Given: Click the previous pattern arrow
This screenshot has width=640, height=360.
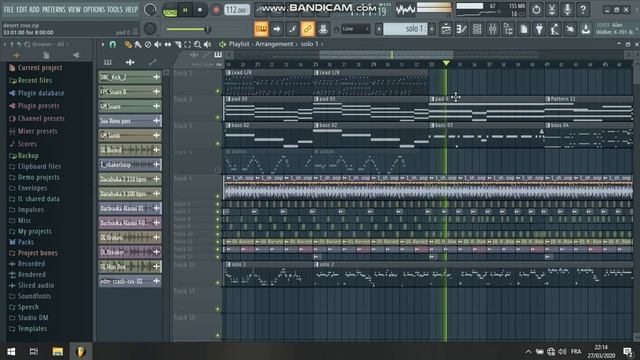Looking at the screenshot, I should pyautogui.click(x=379, y=29).
